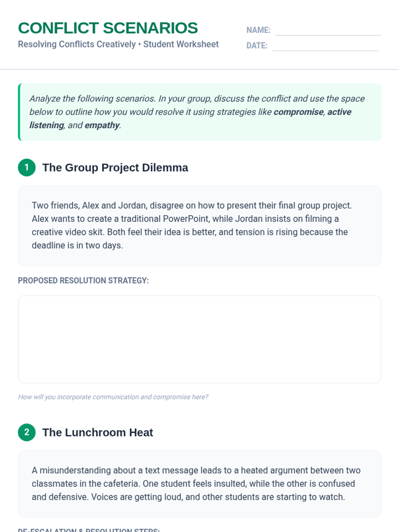The width and height of the screenshot is (399, 532).
Task: Click the bold word compromise
Action: click(x=298, y=112)
